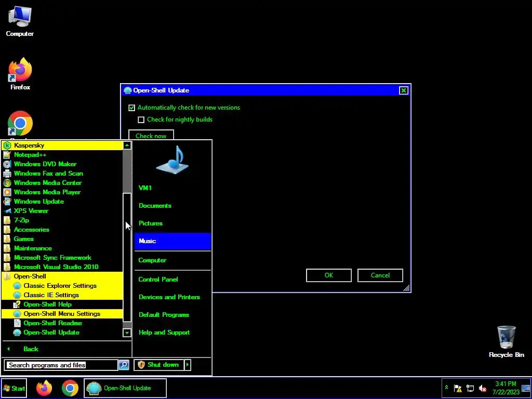Open Pictures from the start menu
This screenshot has height=399, width=532.
pyautogui.click(x=172, y=223)
